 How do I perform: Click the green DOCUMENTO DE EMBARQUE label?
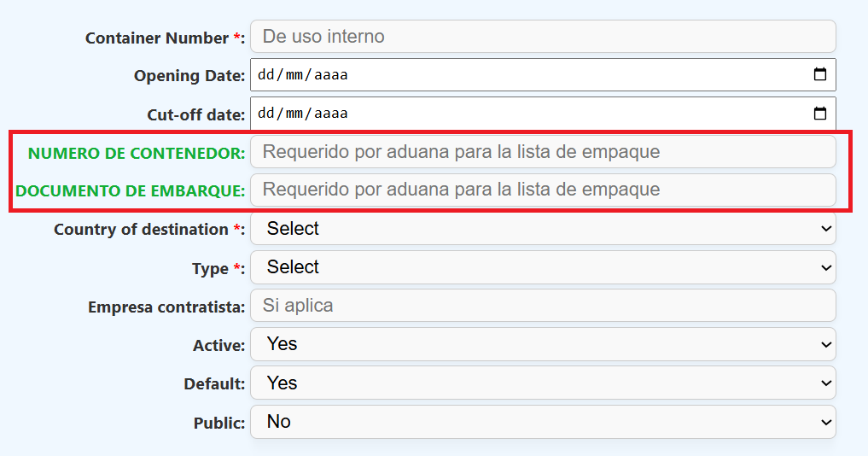click(131, 190)
